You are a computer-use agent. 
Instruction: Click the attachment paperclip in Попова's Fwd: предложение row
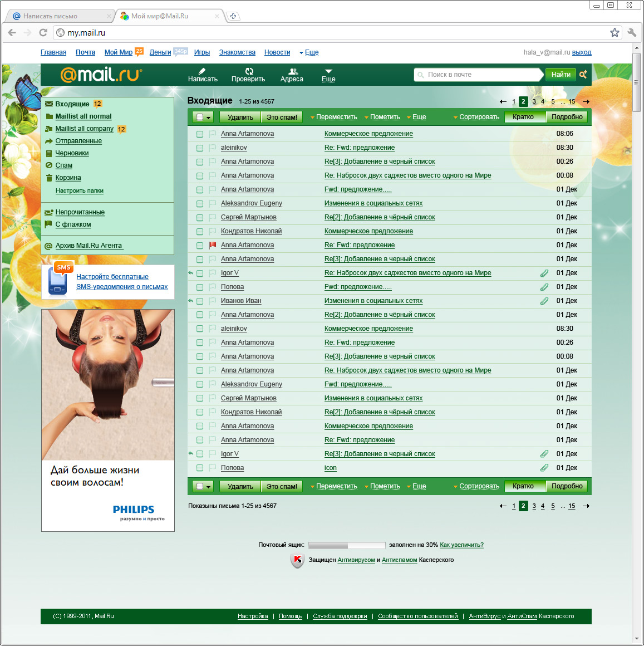coord(544,287)
